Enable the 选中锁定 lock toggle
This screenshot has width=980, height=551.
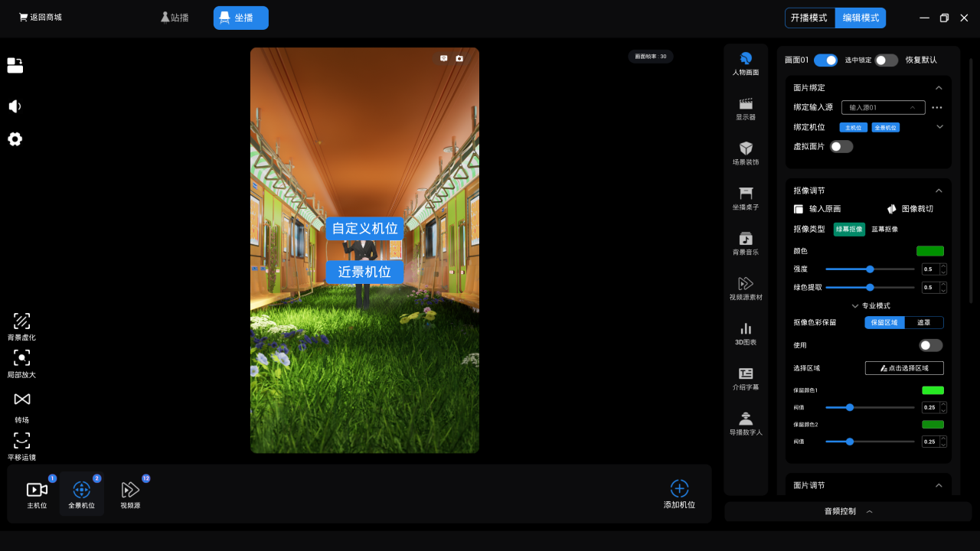coord(886,60)
